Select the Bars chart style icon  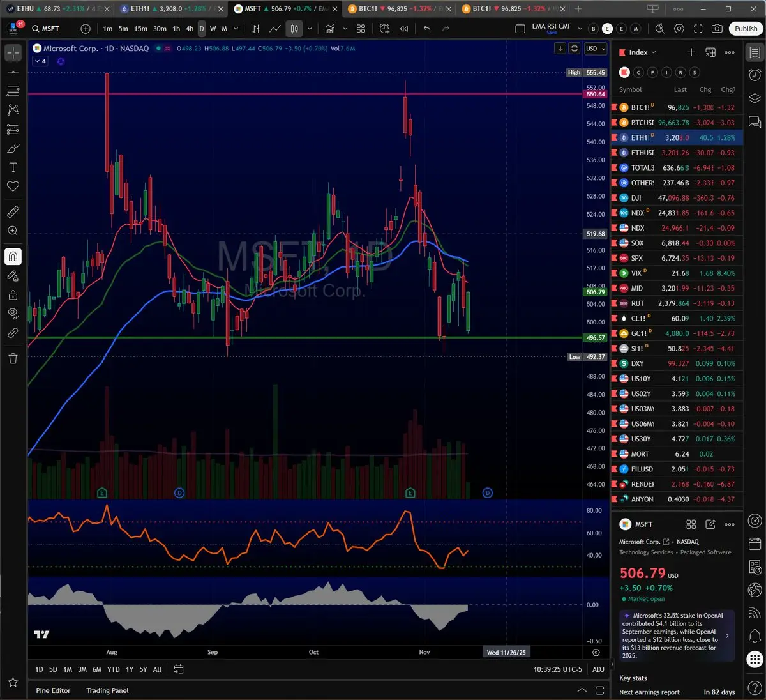pos(256,29)
